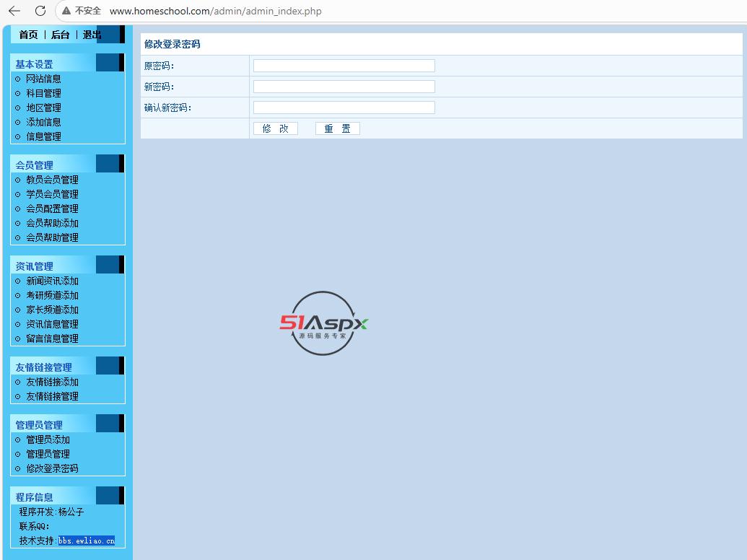Image resolution: width=747 pixels, height=560 pixels.
Task: Click the 会员管理 section header
Action: pos(35,165)
